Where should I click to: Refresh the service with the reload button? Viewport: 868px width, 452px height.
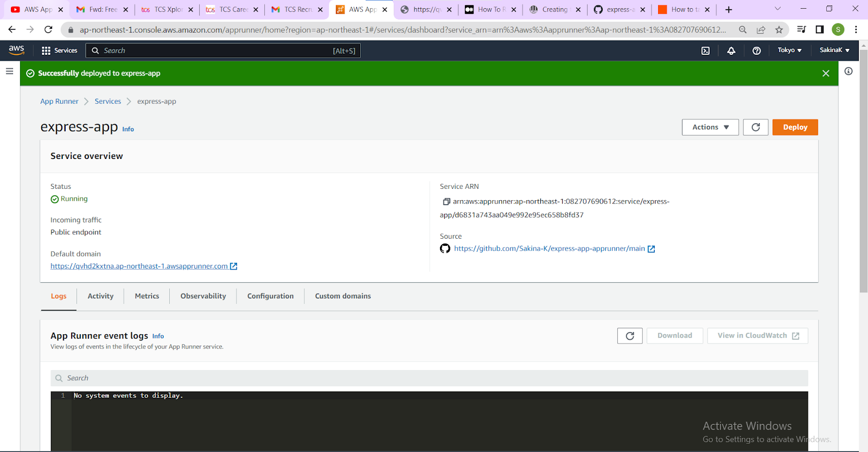coord(756,127)
